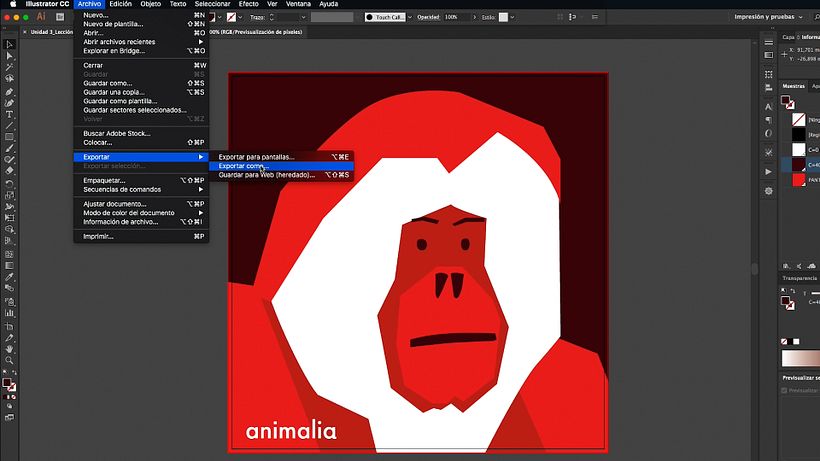The width and height of the screenshot is (820, 461).
Task: Select the Type tool
Action: (x=9, y=113)
